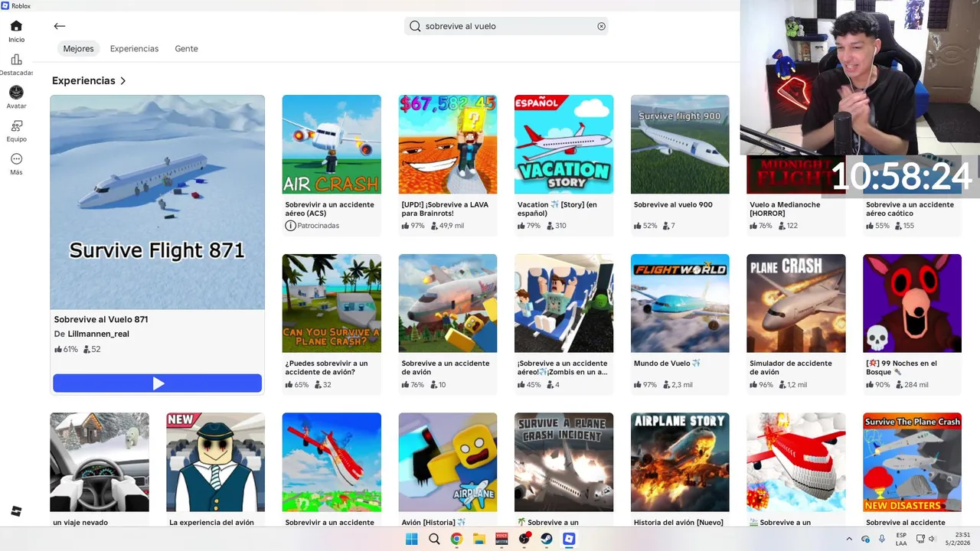Viewport: 980px width, 551px height.
Task: Open the 'un viaje nevado' thumbnail
Action: pos(100,462)
